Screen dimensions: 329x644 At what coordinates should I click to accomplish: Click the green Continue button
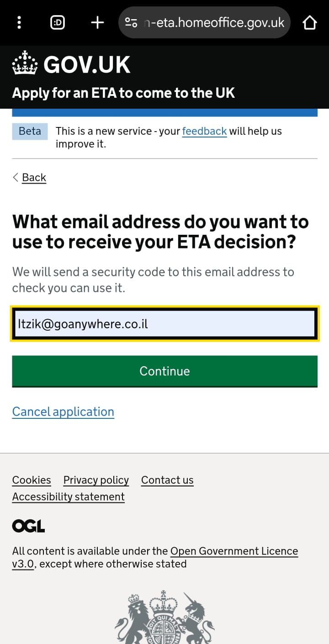(164, 371)
